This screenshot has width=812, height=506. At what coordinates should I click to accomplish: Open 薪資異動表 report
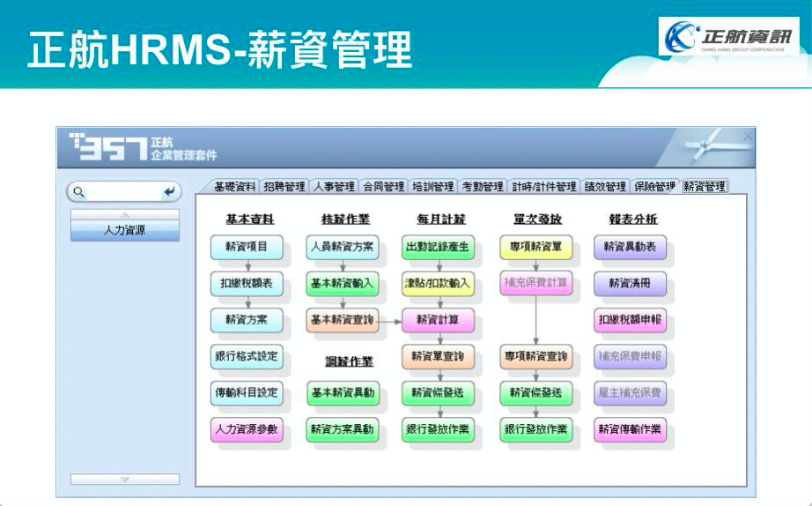tap(630, 248)
